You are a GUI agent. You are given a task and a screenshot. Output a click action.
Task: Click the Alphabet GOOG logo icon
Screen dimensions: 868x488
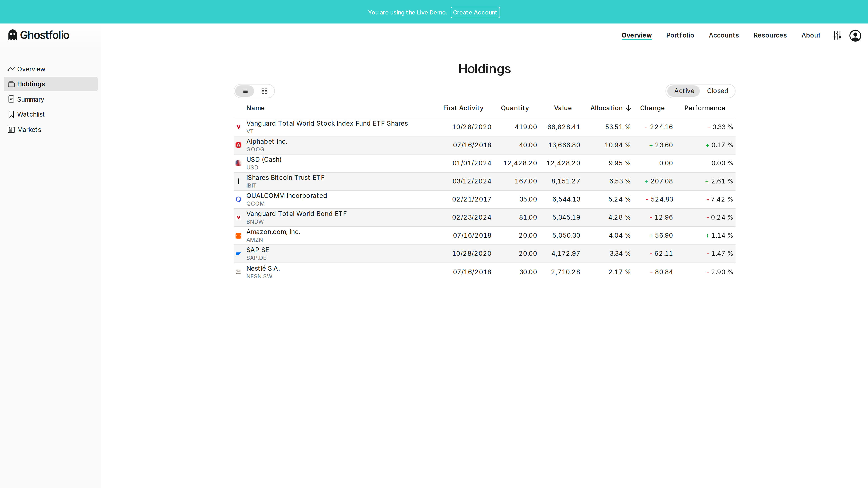pos(238,145)
